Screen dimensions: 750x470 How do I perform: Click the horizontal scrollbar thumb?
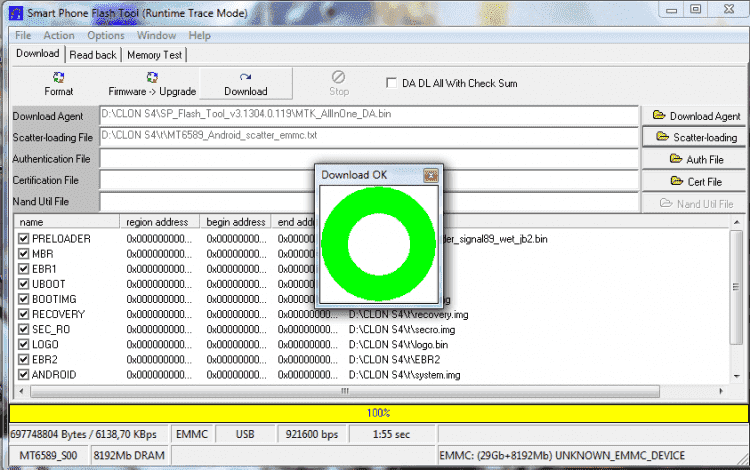[x=345, y=391]
